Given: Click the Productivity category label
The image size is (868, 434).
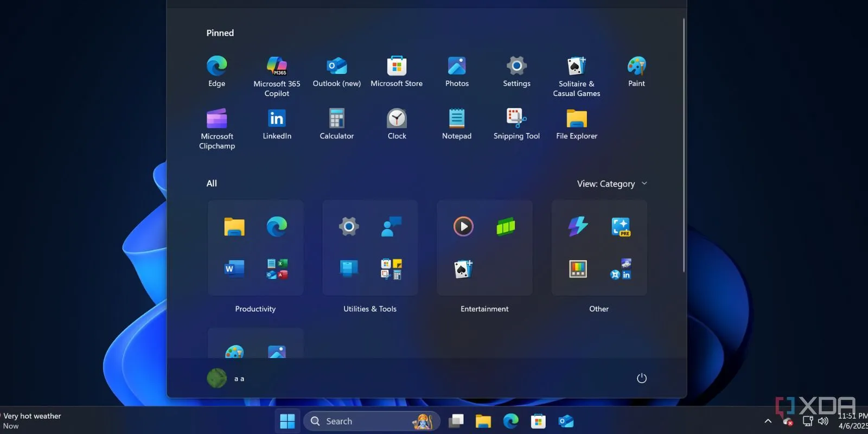Looking at the screenshot, I should click(x=256, y=309).
